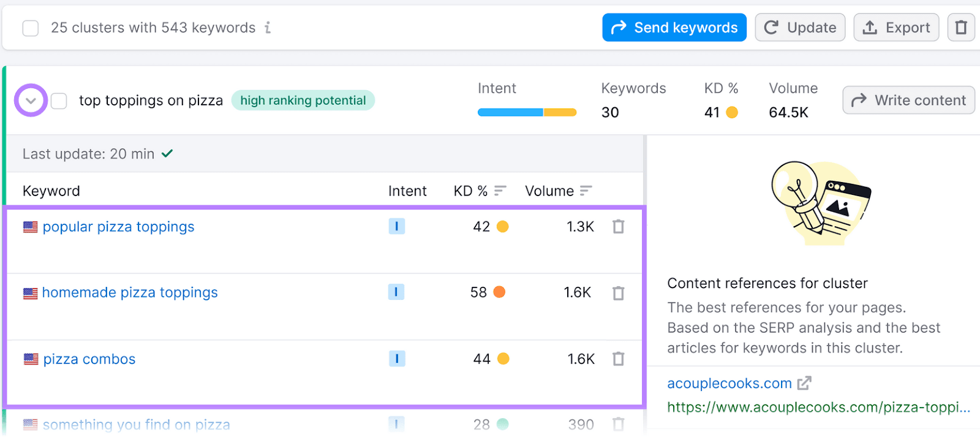Click the Update button
Screen dimensions: 980x437
pos(799,28)
